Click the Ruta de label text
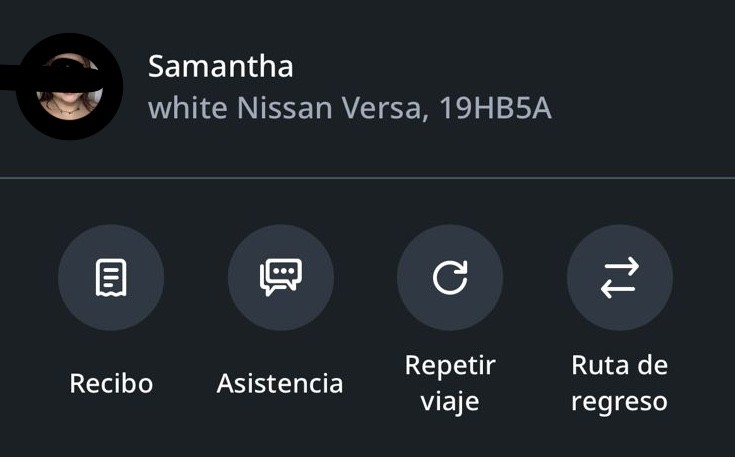The width and height of the screenshot is (735, 457). click(x=620, y=365)
